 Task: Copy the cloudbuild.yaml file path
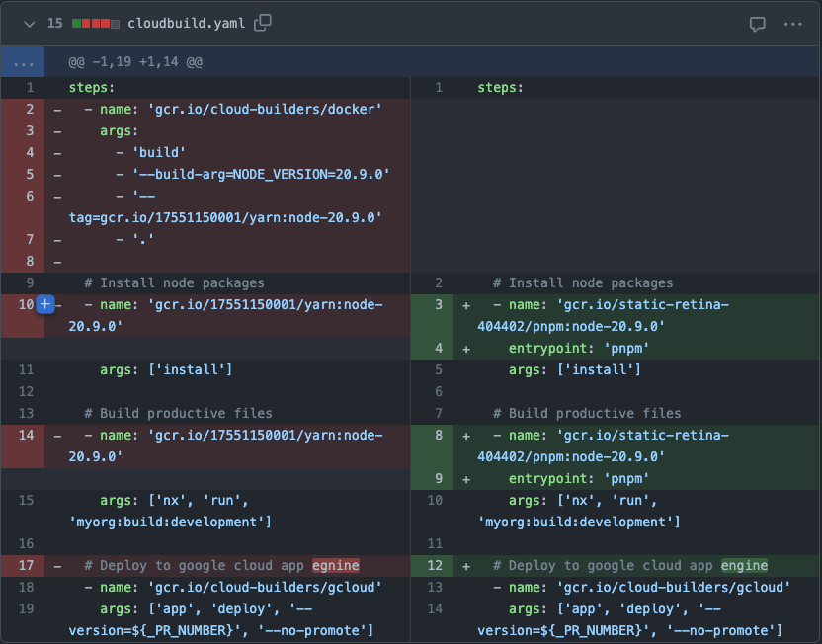click(x=263, y=23)
